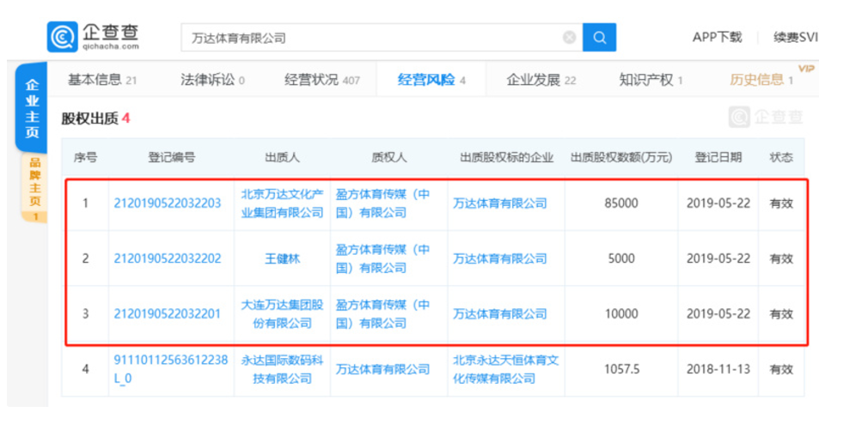Screen dimensions: 868x443
Task: Open registration number 2120190522032203
Action: [168, 203]
